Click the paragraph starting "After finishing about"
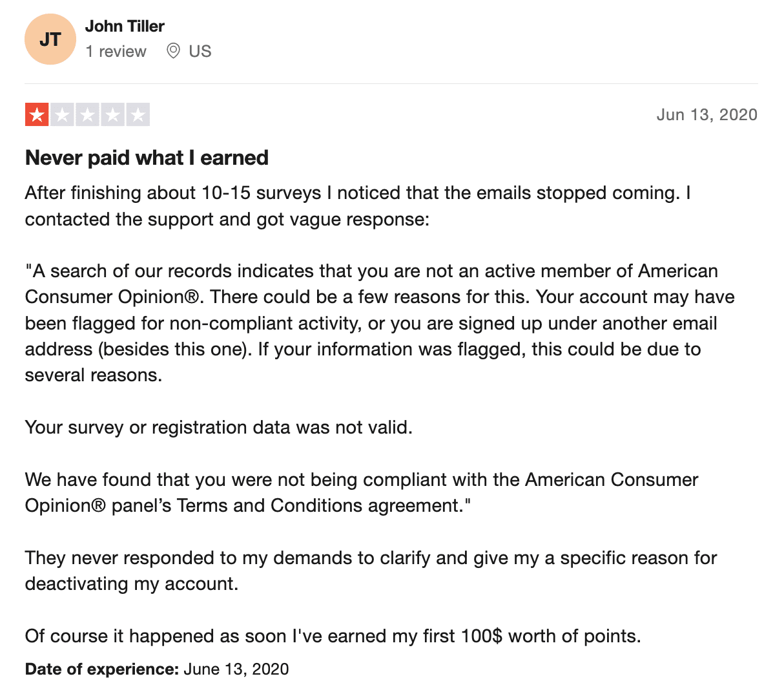 [x=358, y=206]
